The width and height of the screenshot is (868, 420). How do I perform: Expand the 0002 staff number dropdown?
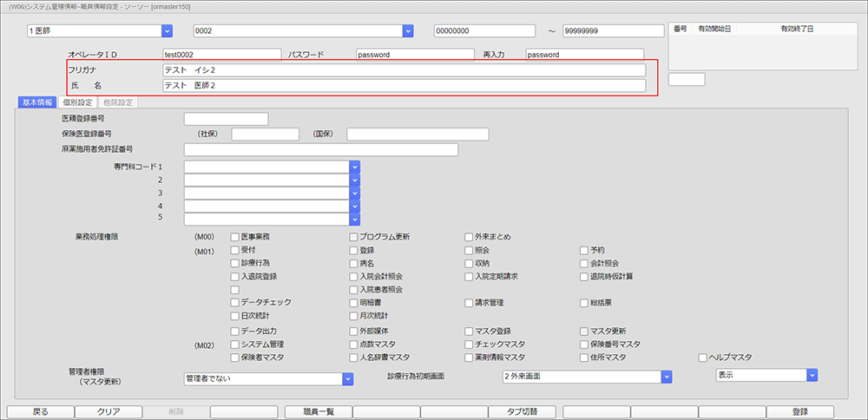[x=409, y=31]
